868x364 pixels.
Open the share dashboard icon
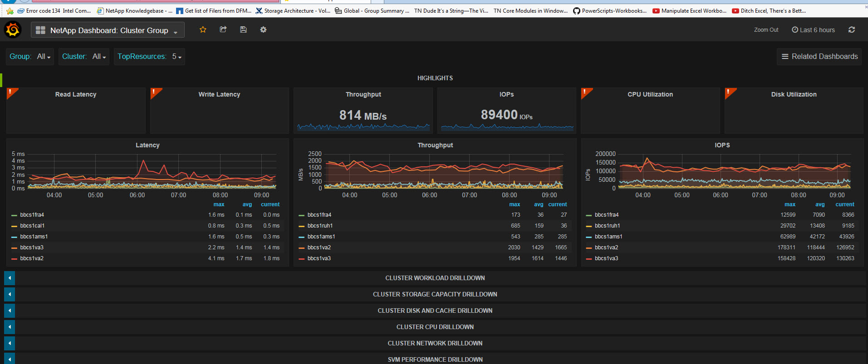[223, 29]
